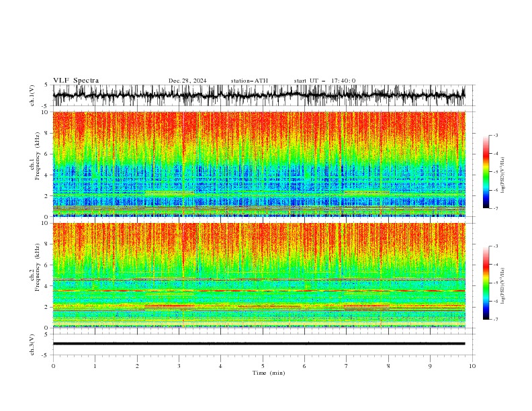The height and width of the screenshot is (411, 532).
Task: Click time axis tick label "0"
Action: (53, 366)
